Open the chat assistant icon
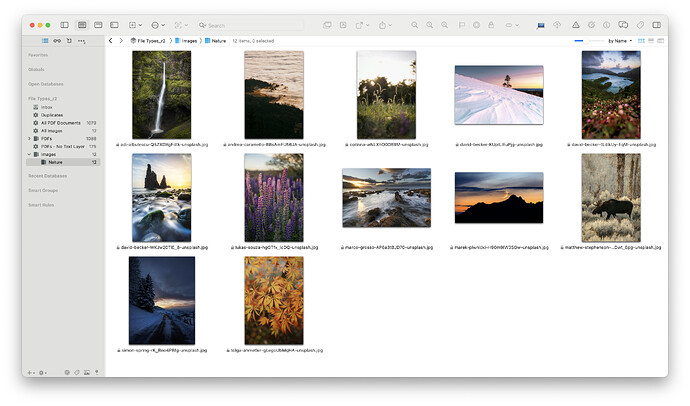This screenshot has width=690, height=406. pyautogui.click(x=623, y=24)
